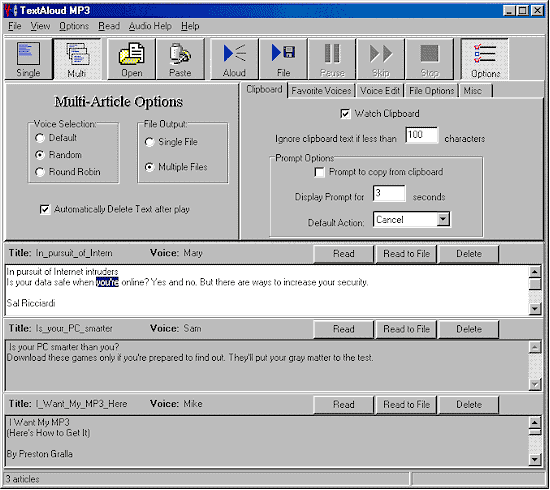Click down arrow of second article scrollbar

[535, 384]
